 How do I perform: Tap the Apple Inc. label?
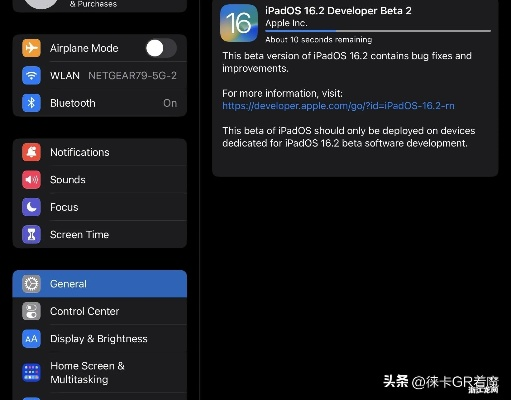(x=286, y=23)
